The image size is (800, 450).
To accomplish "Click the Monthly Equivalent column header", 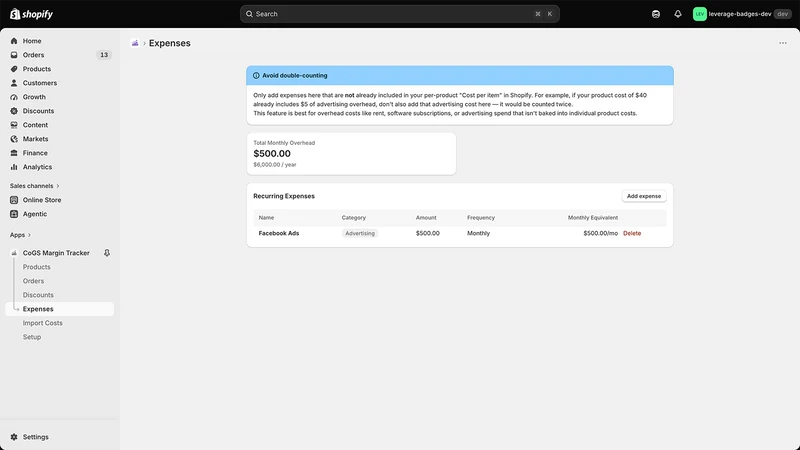I will pyautogui.click(x=593, y=217).
